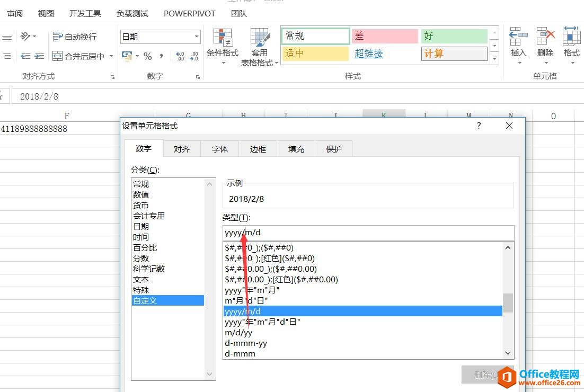Open the 视图 ribbon tab
Screen dimensions: 584x392
[46, 14]
